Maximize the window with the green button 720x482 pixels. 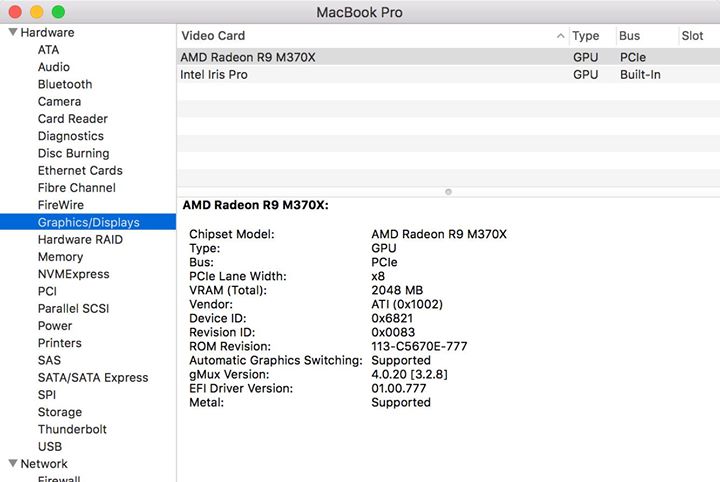pyautogui.click(x=58, y=11)
